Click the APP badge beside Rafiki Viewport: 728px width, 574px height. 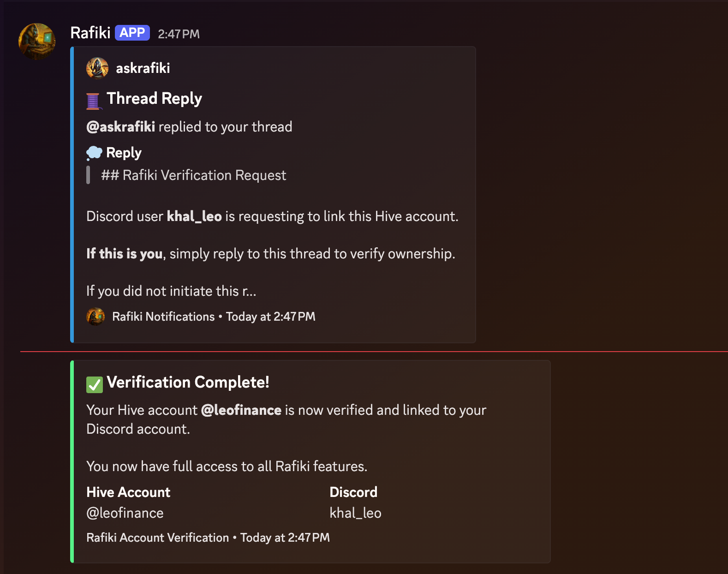(132, 33)
